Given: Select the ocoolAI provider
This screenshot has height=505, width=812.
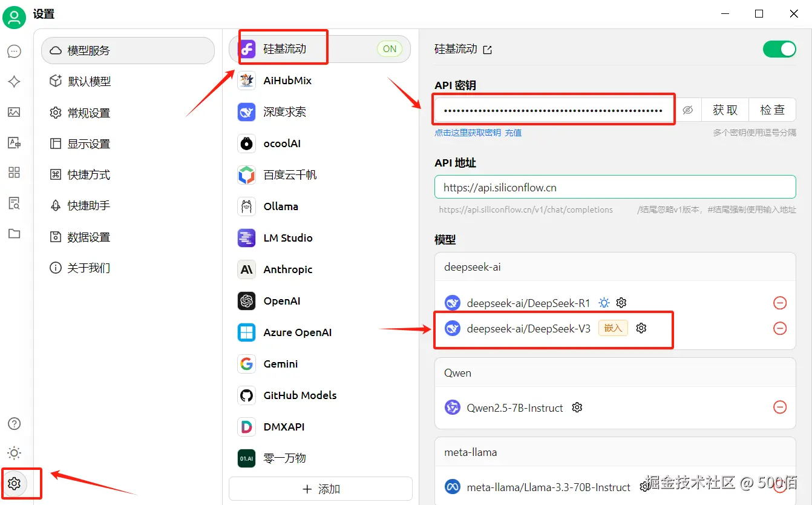Looking at the screenshot, I should coord(319,144).
